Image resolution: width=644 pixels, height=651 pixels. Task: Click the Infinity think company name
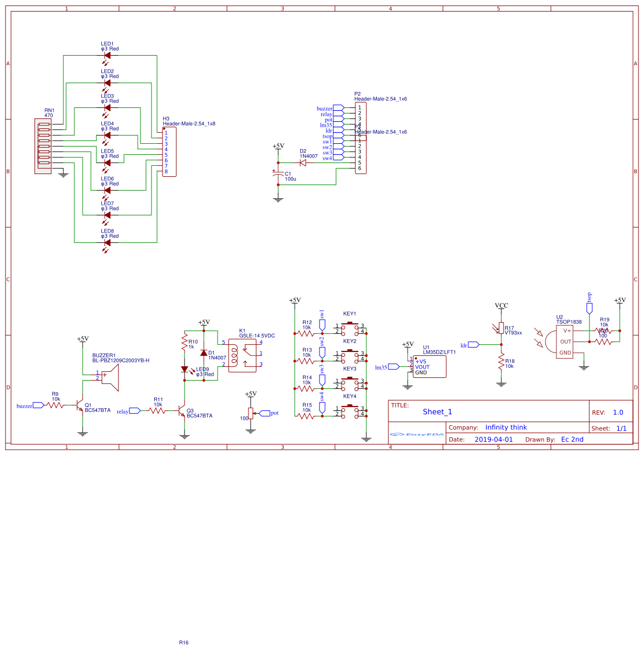coord(506,427)
